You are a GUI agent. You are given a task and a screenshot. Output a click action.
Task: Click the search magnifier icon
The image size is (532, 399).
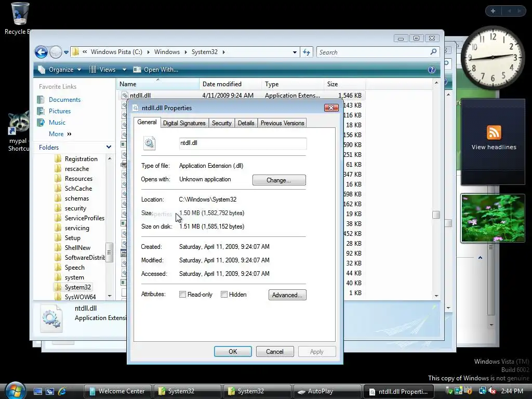(433, 52)
